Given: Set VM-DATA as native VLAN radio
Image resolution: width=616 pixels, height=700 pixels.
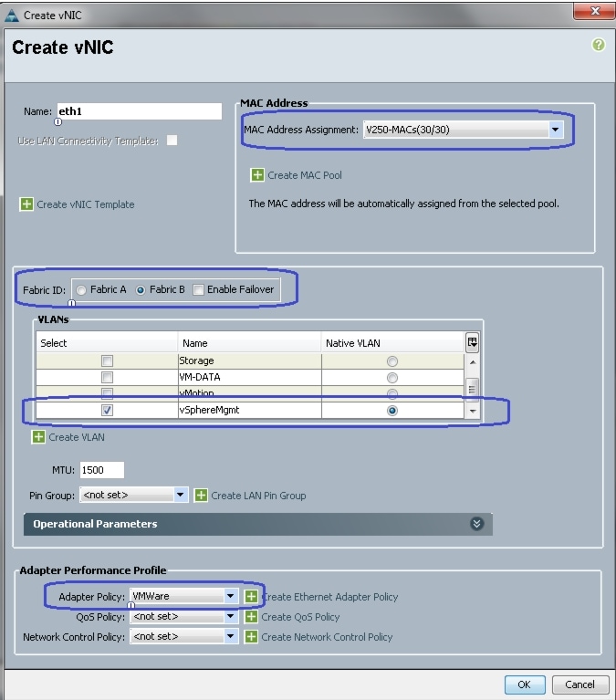Looking at the screenshot, I should click(392, 378).
